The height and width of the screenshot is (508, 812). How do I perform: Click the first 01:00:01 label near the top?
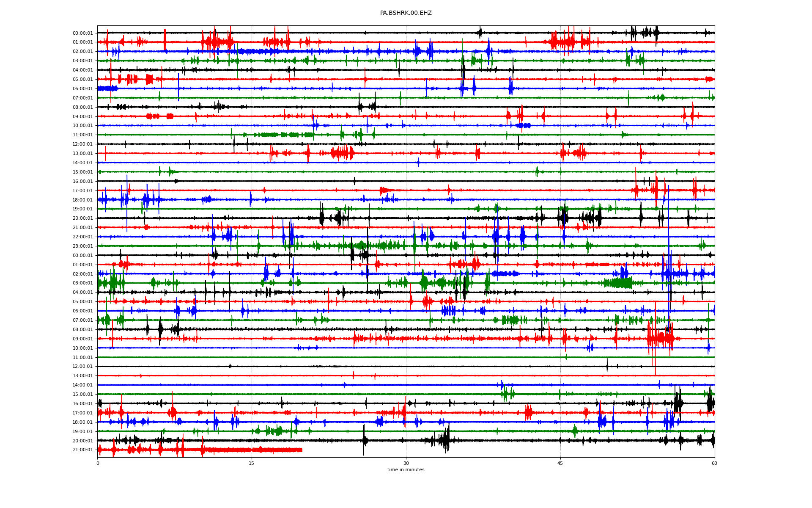[82, 42]
